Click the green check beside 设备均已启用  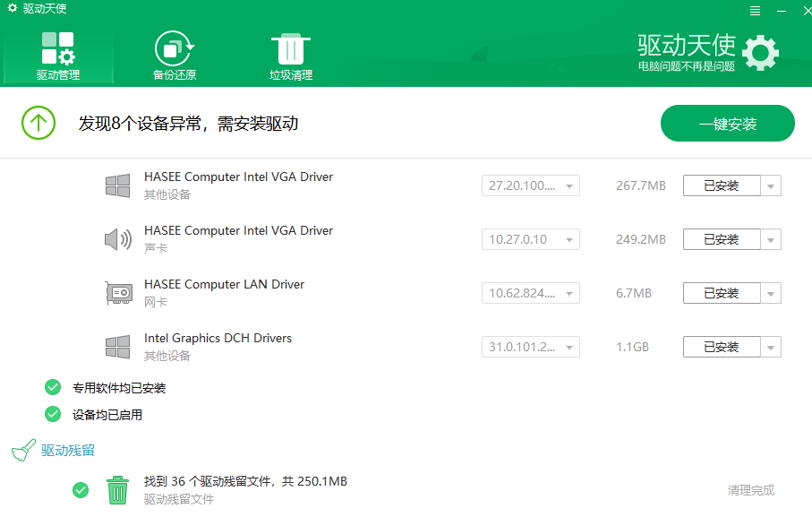(x=53, y=415)
